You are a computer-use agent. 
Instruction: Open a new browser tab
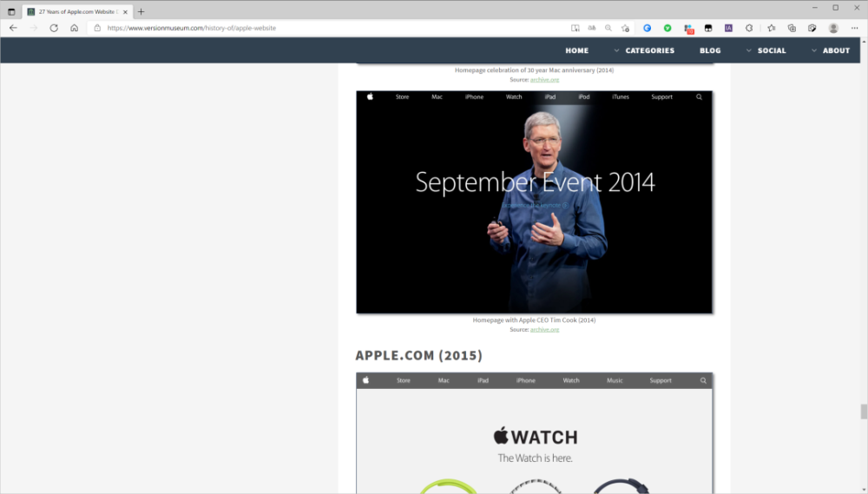141,11
